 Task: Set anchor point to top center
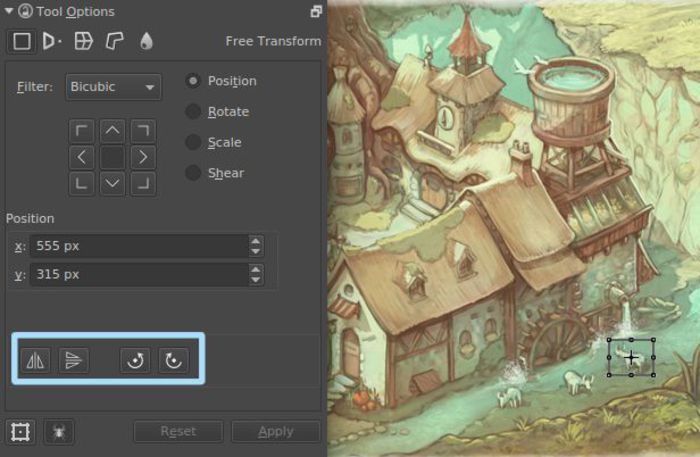(x=112, y=131)
